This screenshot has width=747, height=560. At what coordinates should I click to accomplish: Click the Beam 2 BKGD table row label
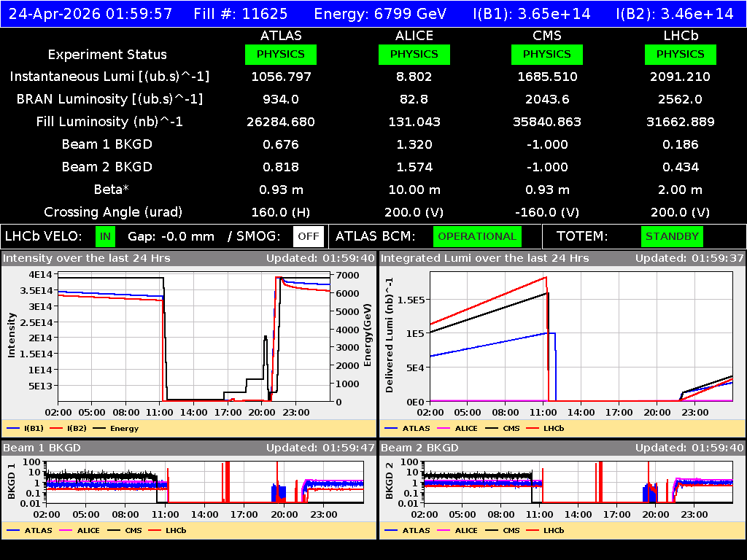tap(107, 167)
